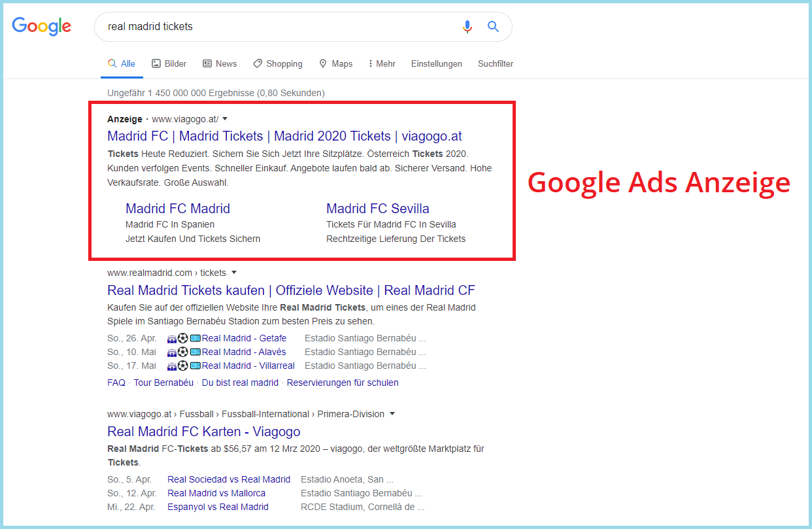Click the blue magnifying glass search icon
The height and width of the screenshot is (529, 812).
pyautogui.click(x=492, y=26)
